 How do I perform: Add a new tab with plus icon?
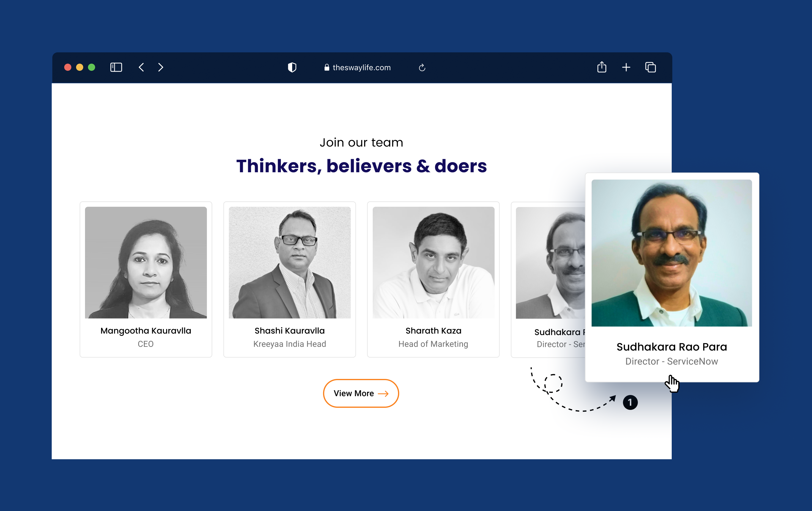(x=626, y=67)
